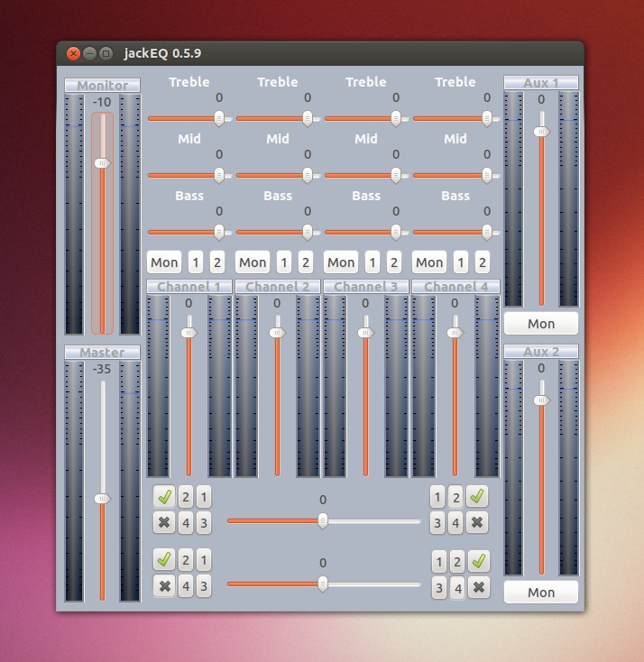Image resolution: width=644 pixels, height=662 pixels.
Task: Toggle aux send 2 button above Channel 4
Action: [x=483, y=262]
